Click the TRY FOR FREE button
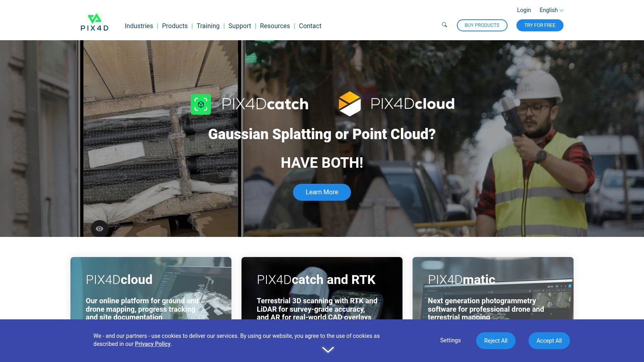644x362 pixels. [x=540, y=25]
